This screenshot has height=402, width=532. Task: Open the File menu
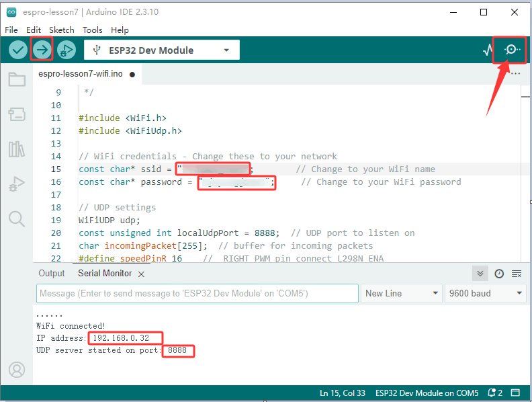[x=11, y=30]
